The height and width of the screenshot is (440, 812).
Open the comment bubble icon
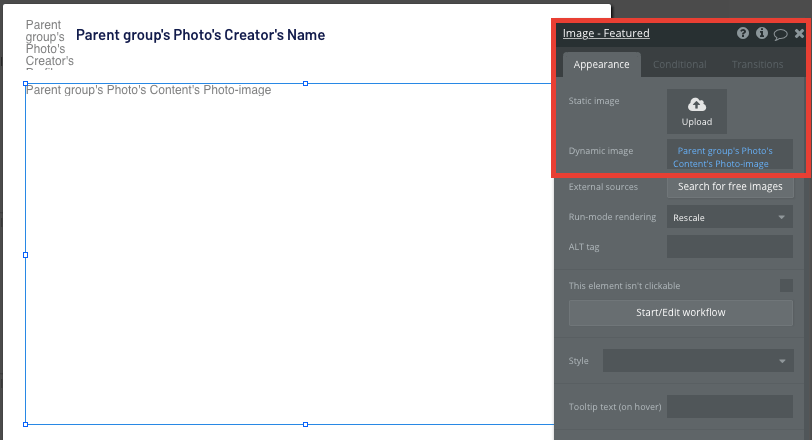coord(780,34)
